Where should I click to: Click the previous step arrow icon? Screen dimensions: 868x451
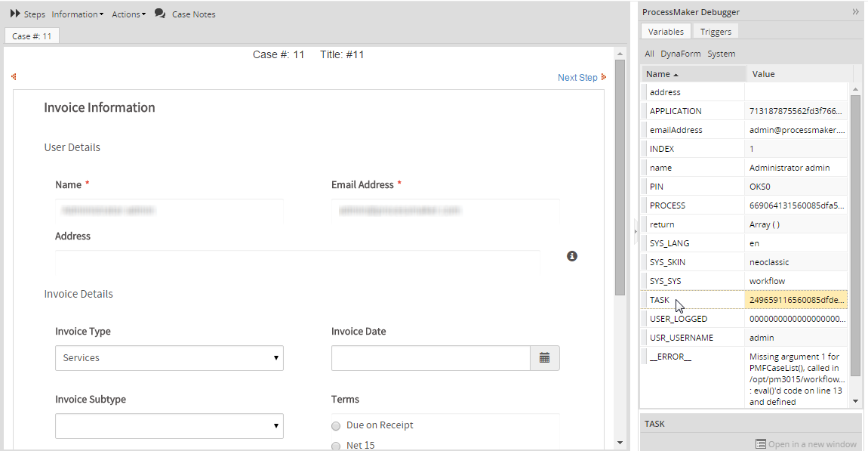(14, 76)
